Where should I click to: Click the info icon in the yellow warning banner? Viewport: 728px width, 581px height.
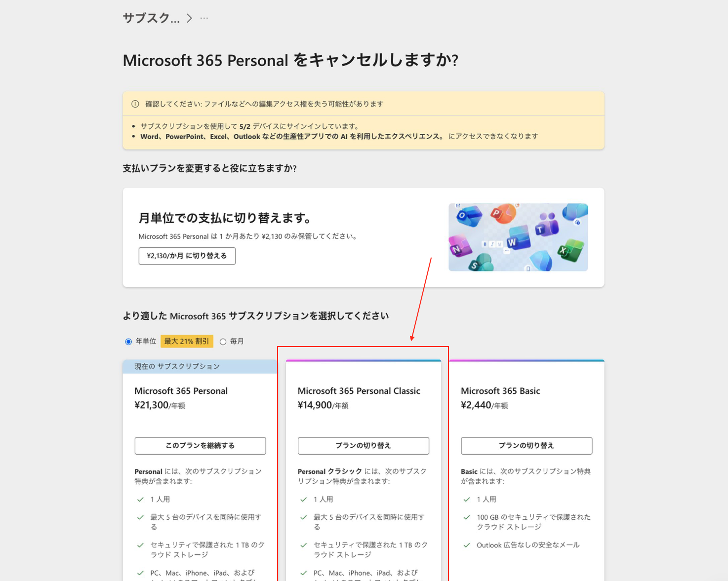135,104
